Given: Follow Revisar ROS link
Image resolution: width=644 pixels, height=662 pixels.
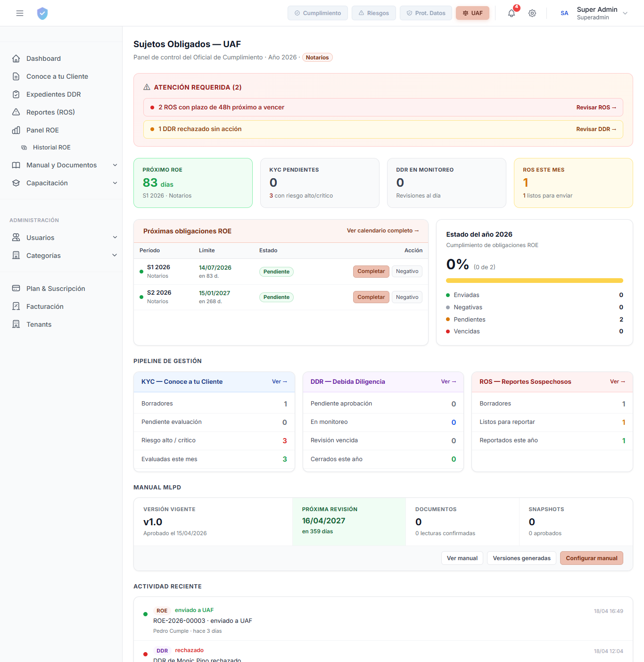Looking at the screenshot, I should coord(596,108).
